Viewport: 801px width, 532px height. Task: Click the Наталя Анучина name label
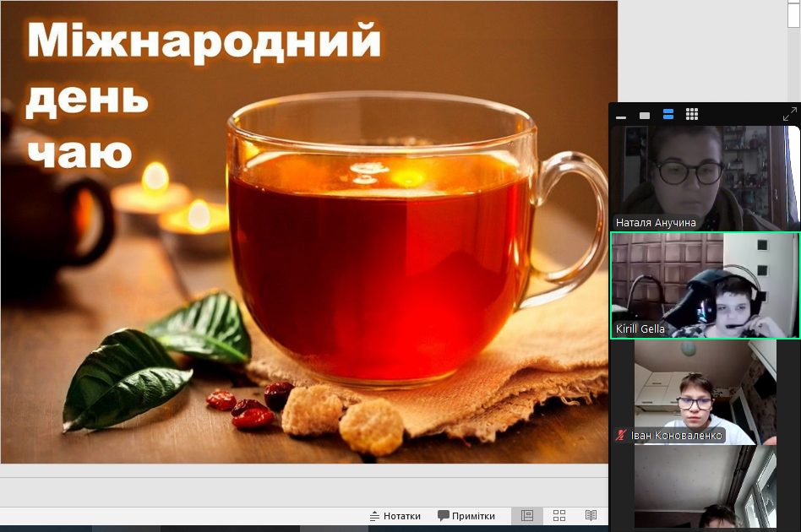click(656, 223)
